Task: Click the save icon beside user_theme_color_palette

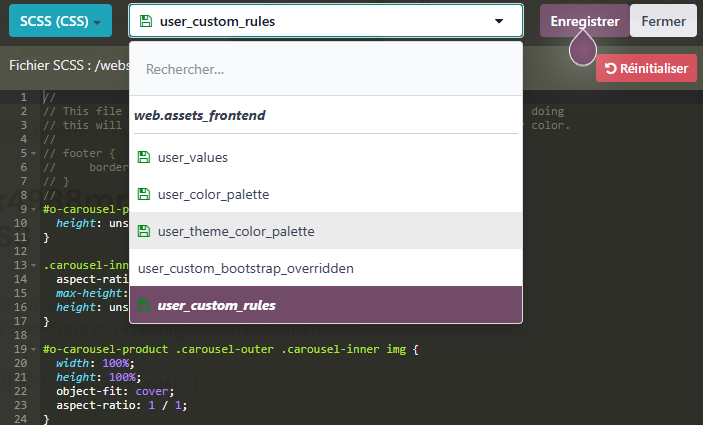Action: click(143, 231)
